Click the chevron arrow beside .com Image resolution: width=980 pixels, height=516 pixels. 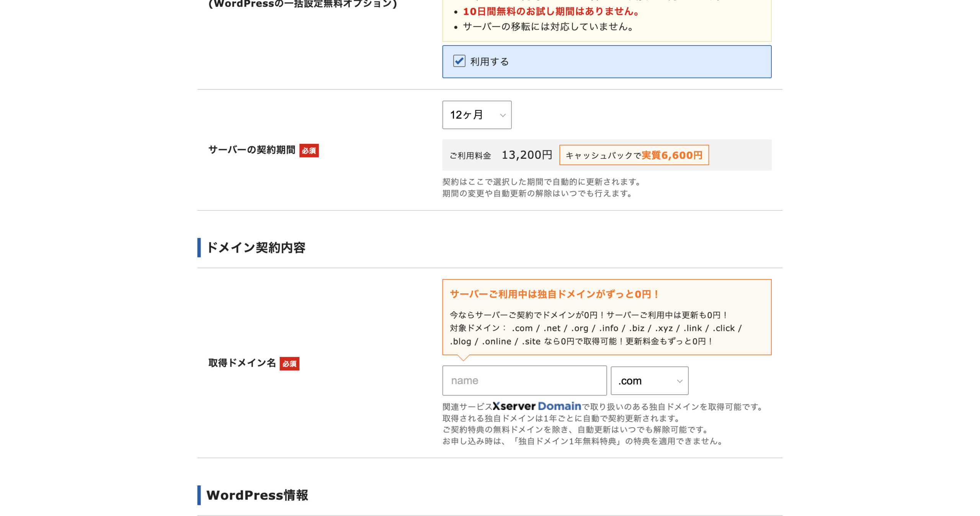point(679,381)
